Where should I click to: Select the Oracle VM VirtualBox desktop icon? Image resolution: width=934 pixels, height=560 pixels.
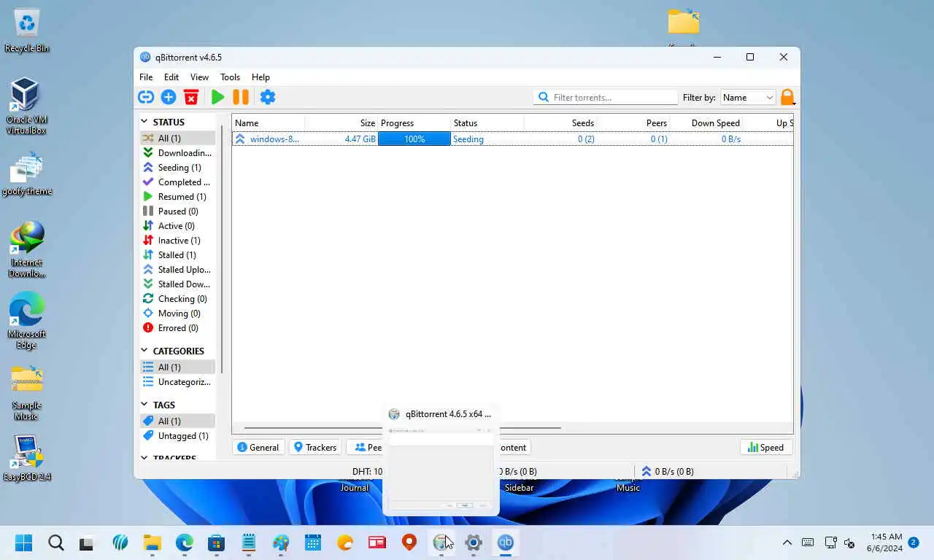click(x=26, y=106)
